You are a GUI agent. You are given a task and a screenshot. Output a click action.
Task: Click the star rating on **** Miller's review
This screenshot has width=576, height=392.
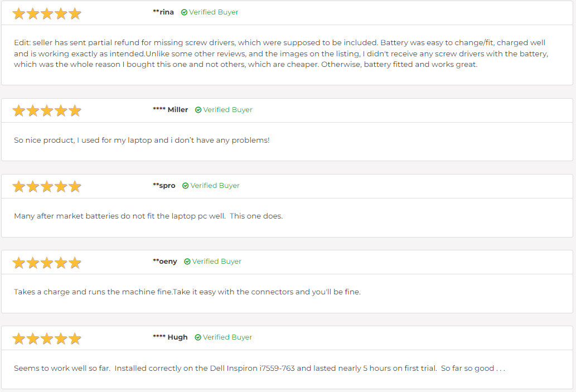point(47,110)
